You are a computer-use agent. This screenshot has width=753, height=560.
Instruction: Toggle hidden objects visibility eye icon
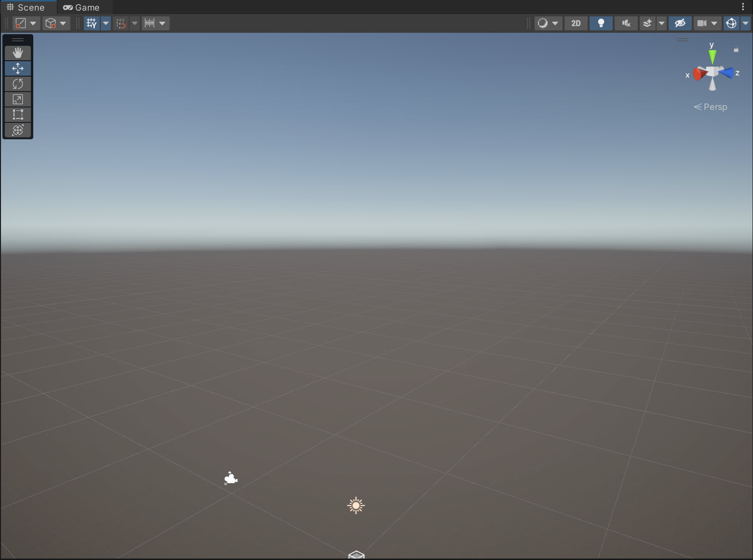(680, 23)
